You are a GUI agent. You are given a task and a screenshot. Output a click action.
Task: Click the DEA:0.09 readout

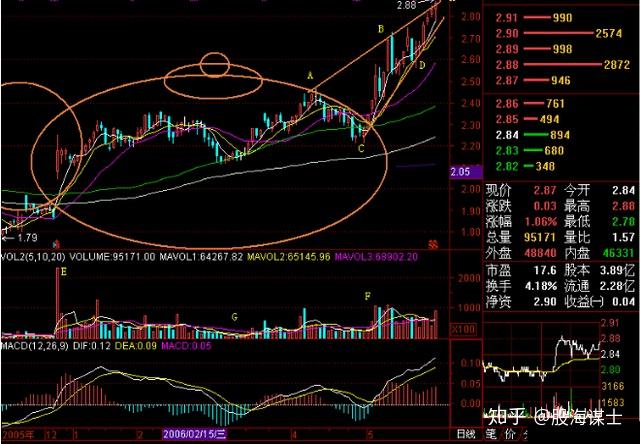coord(136,346)
